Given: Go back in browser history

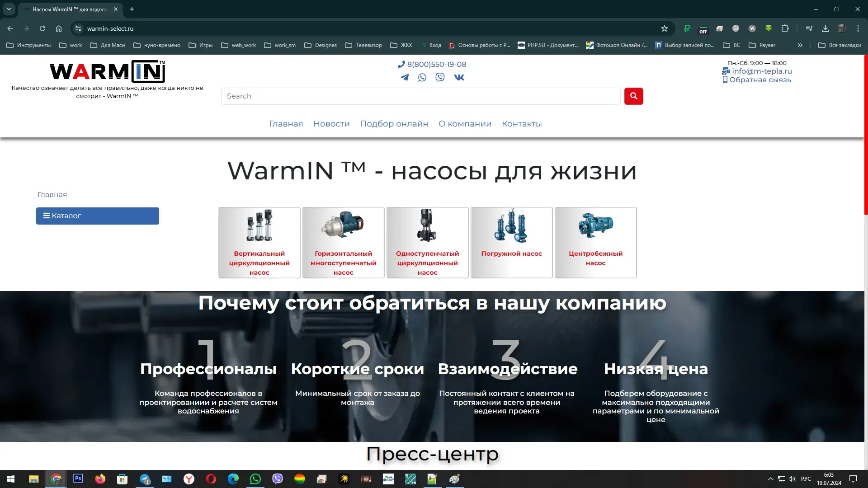Looking at the screenshot, I should (10, 28).
